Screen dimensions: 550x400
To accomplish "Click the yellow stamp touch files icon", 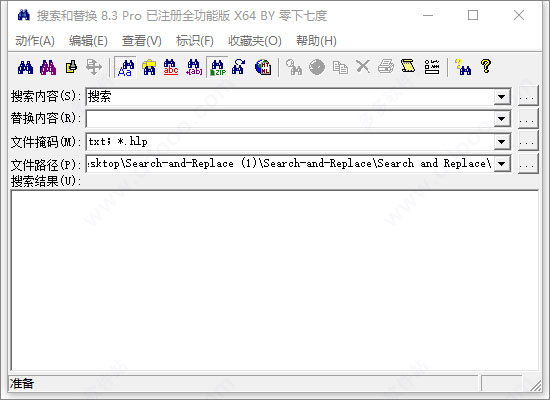I will pos(71,67).
